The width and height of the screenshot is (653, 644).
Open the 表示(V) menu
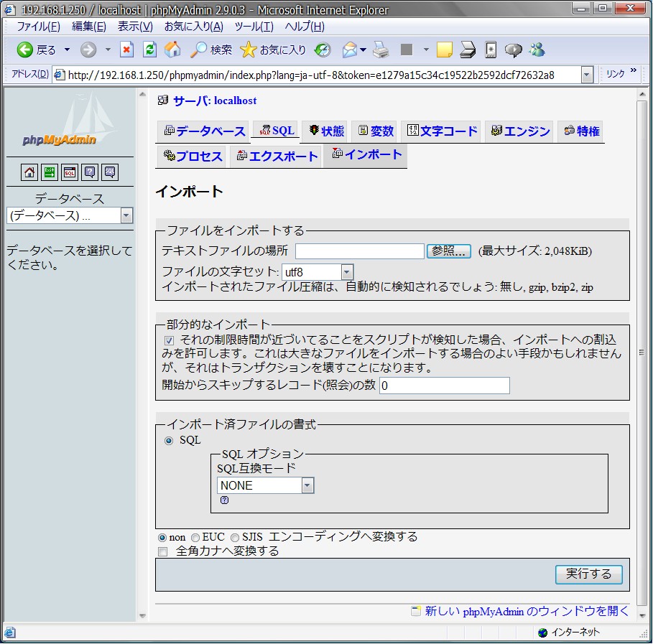coord(135,27)
